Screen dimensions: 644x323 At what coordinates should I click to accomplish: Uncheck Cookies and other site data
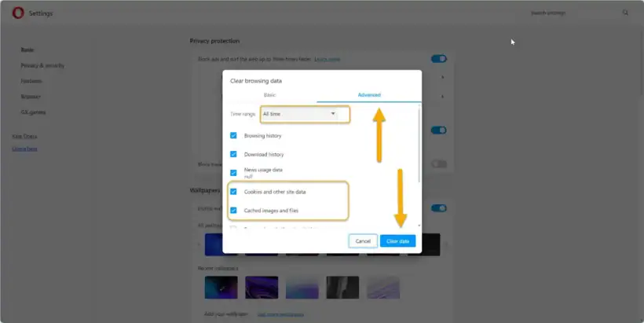tap(233, 192)
